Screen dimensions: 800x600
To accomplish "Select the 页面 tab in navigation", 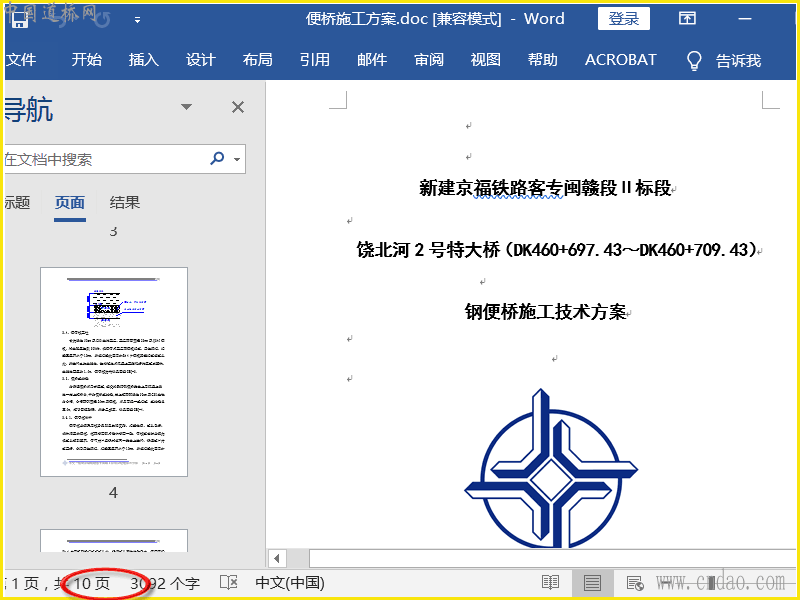I will pos(70,203).
